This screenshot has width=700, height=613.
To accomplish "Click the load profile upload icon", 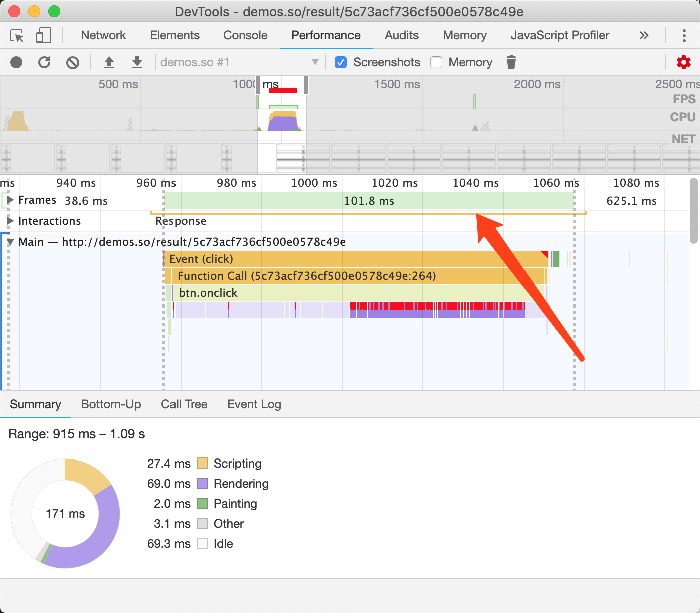I will click(109, 62).
